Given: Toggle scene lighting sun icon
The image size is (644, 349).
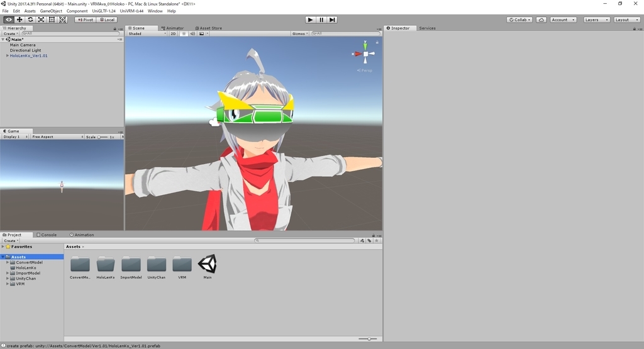Looking at the screenshot, I should 184,34.
